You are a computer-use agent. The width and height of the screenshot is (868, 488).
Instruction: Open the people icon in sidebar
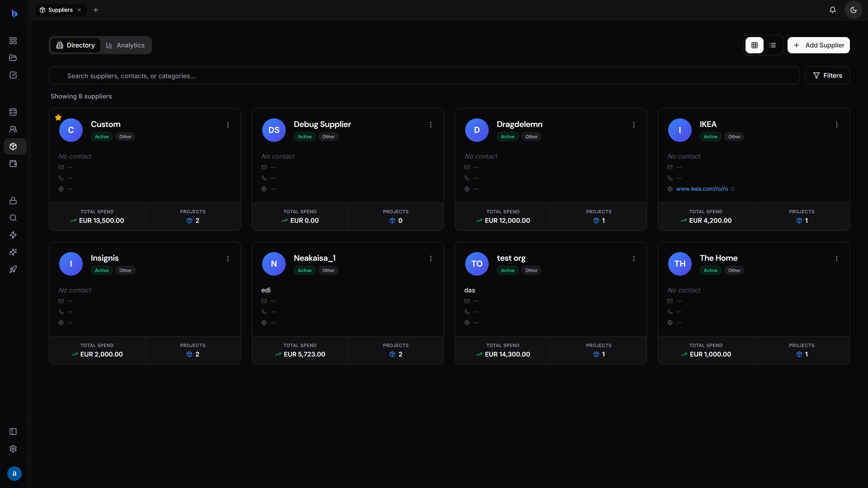(x=13, y=129)
